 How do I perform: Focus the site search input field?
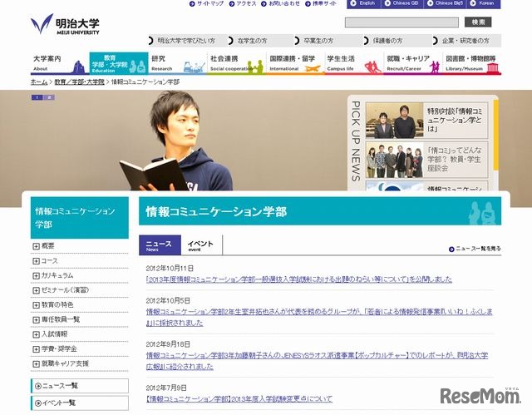tap(401, 22)
